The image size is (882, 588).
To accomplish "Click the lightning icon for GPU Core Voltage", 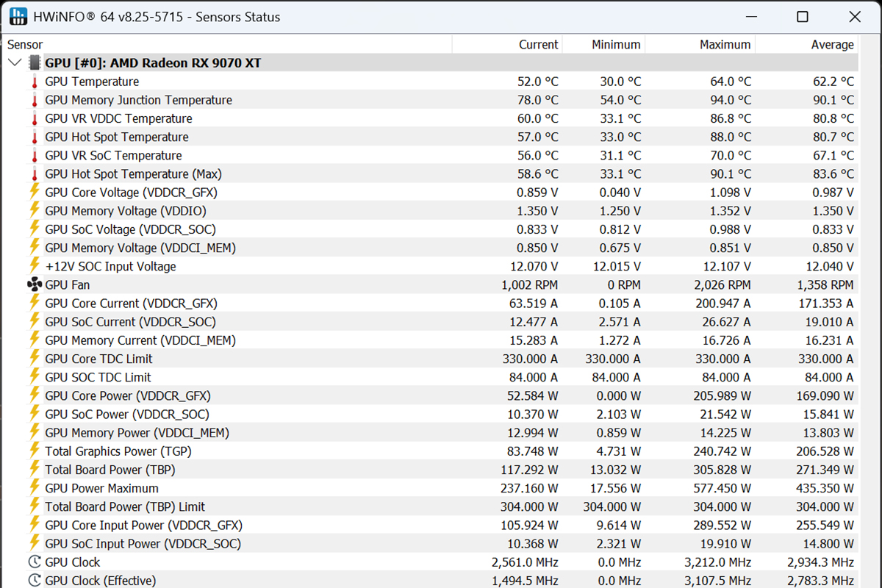I will click(34, 193).
